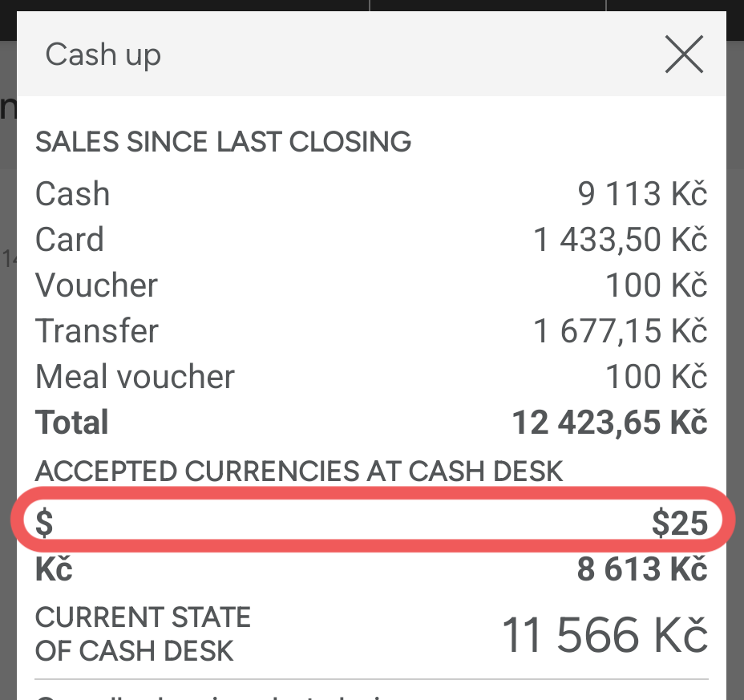Screen dimensions: 744x700
Task: Select the Transfer sales row label
Action: point(97,331)
